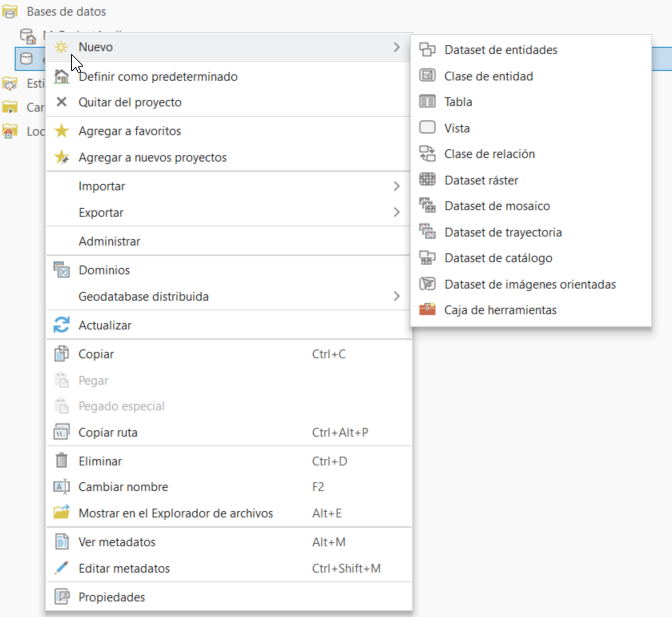Click the Actualizar refresh icon
This screenshot has height=617, width=672.
point(62,325)
